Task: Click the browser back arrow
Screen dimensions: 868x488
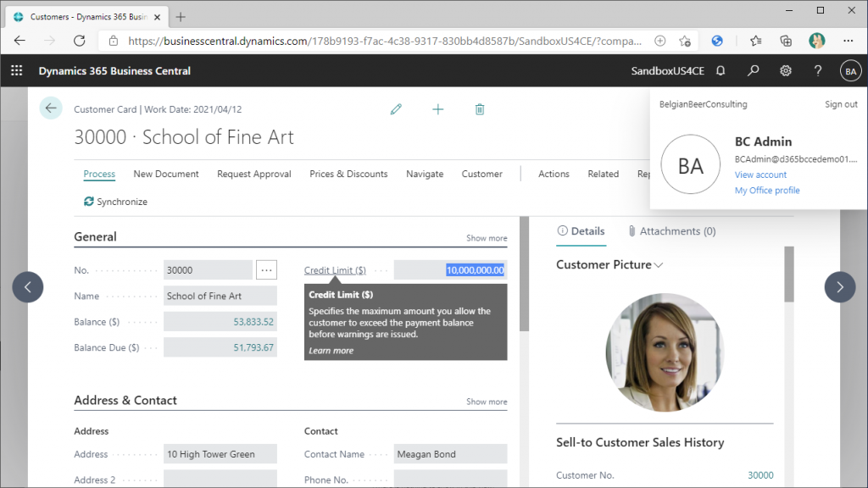Action: (x=20, y=41)
